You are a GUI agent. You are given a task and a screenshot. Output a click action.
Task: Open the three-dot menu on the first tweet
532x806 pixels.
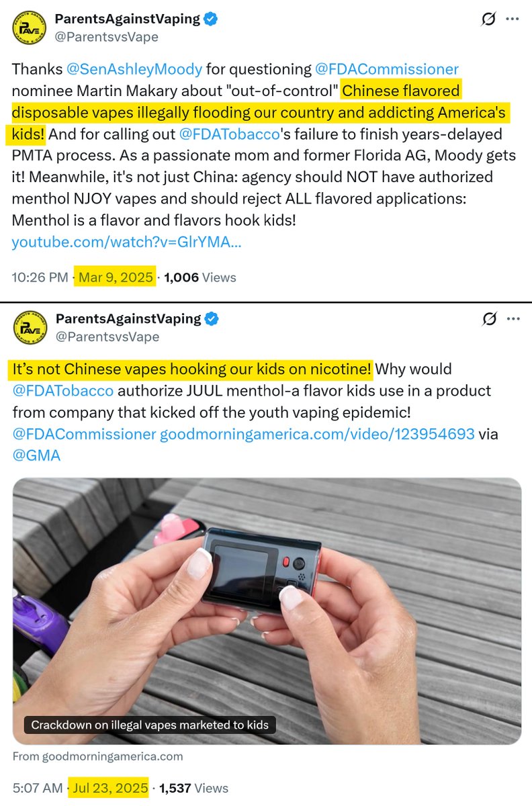click(x=513, y=20)
